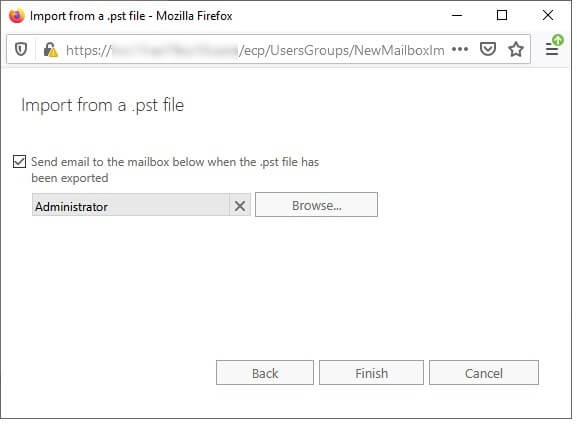The height and width of the screenshot is (427, 577).
Task: Cancel the .pst import wizard
Action: pos(484,373)
